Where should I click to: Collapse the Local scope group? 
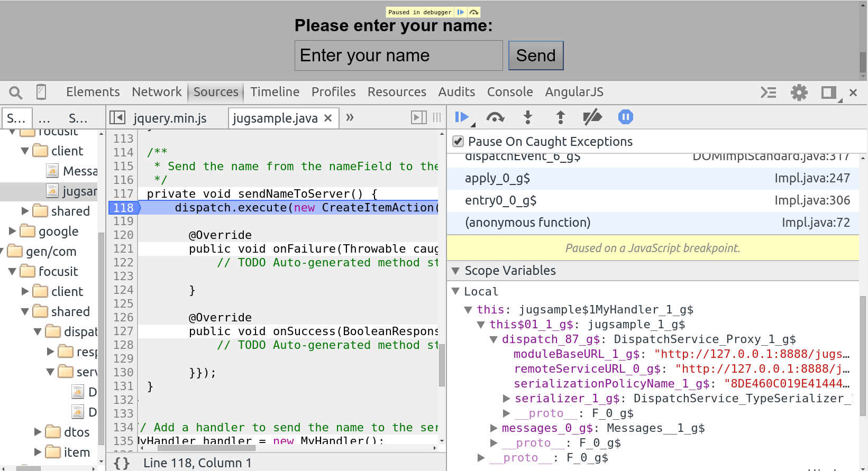coord(455,291)
